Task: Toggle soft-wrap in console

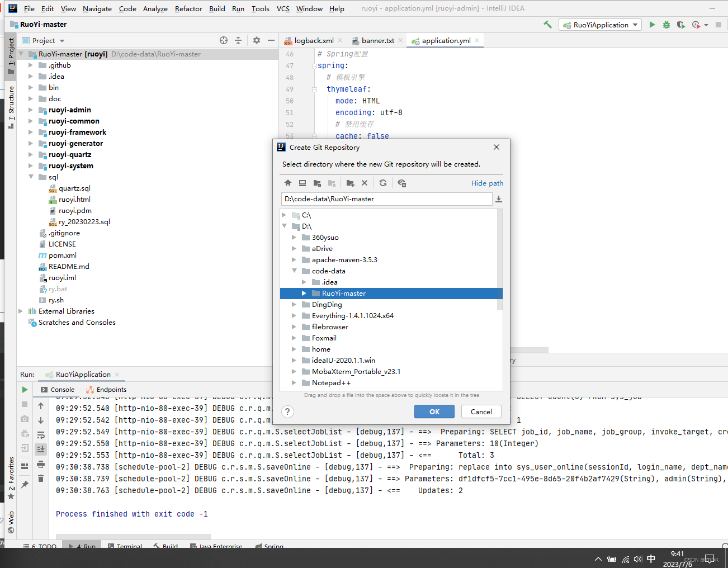Action: 41,435
